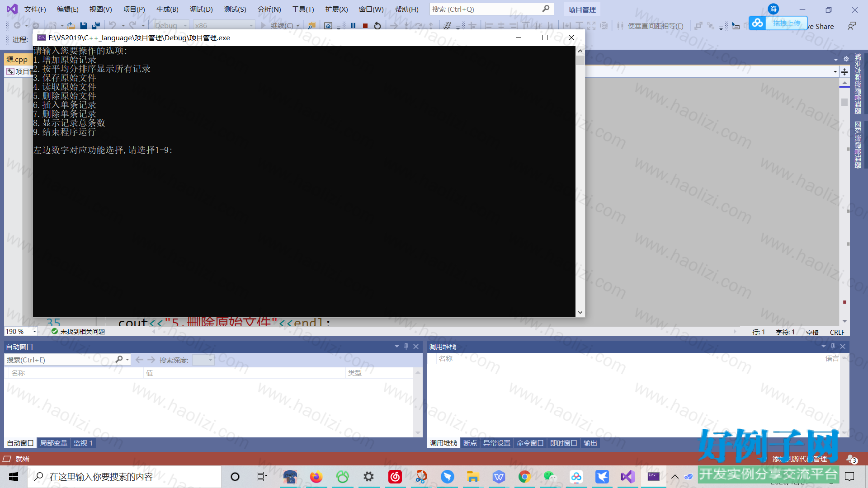Open the 扩展(X) menu
Viewport: 868px width, 488px height.
click(337, 9)
